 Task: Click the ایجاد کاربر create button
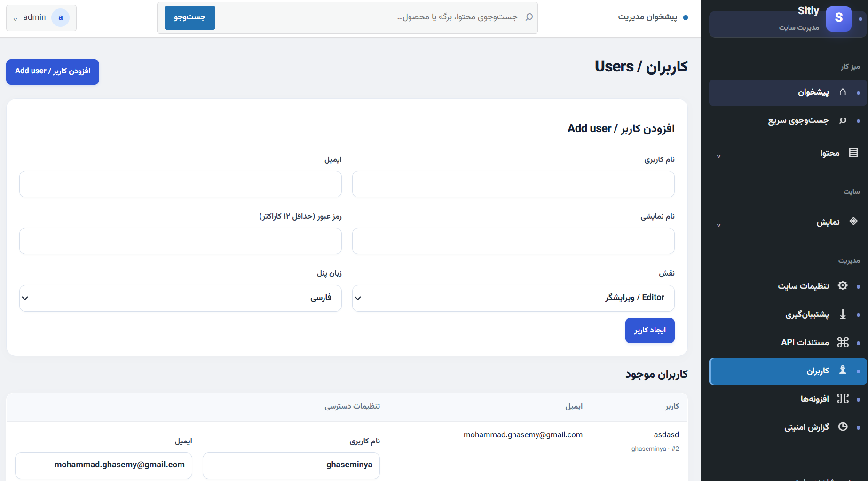[650, 331]
